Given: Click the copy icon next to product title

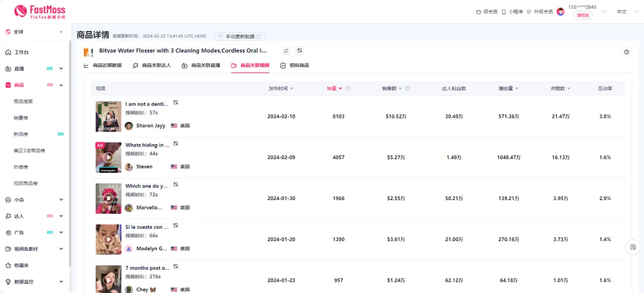Looking at the screenshot, I should [x=286, y=51].
